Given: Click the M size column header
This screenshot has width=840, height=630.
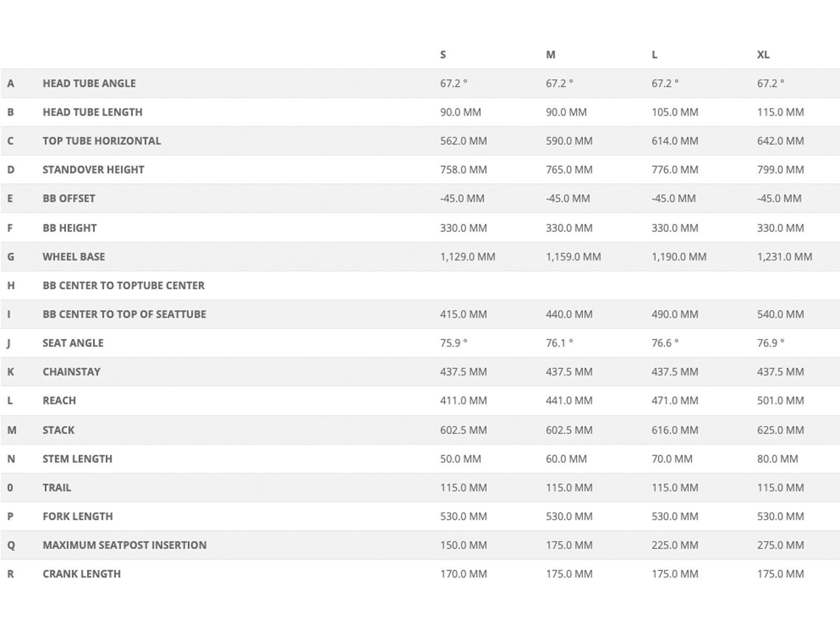Looking at the screenshot, I should pos(550,55).
